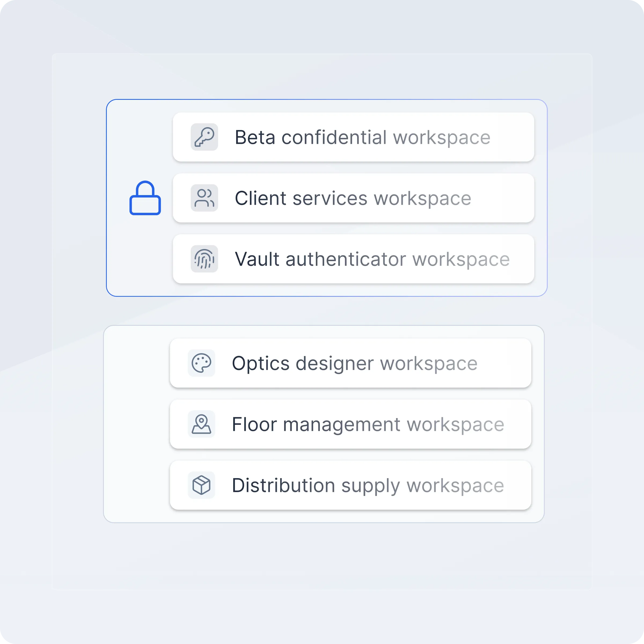Image resolution: width=644 pixels, height=644 pixels.
Task: Click the word "workspace" in the Beta confidential row
Action: tap(442, 137)
